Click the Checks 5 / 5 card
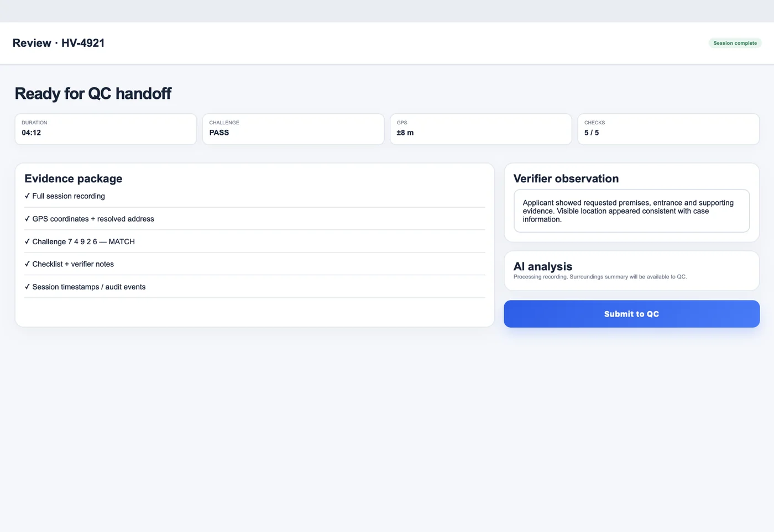 (668, 129)
